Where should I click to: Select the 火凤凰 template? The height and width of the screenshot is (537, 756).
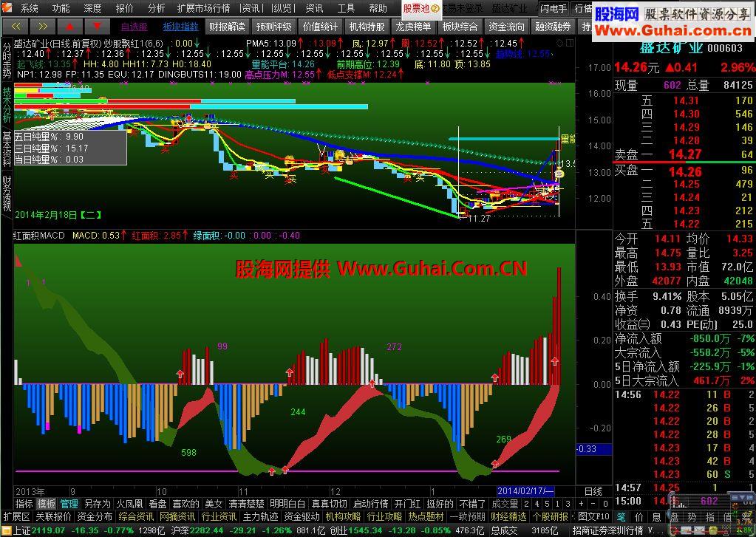click(130, 504)
